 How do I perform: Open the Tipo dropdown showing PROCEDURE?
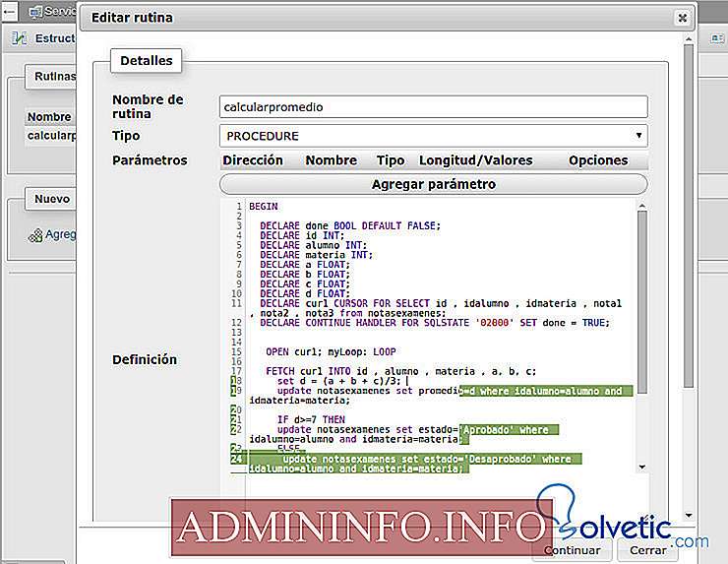pyautogui.click(x=433, y=135)
